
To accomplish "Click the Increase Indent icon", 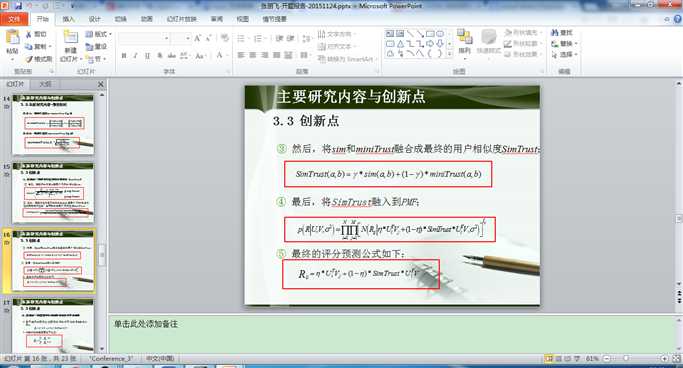I will (x=291, y=38).
